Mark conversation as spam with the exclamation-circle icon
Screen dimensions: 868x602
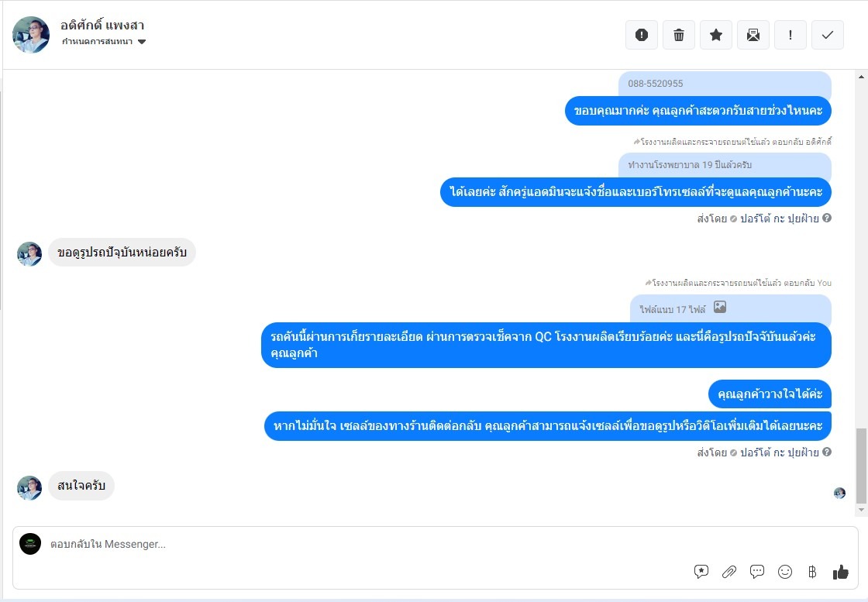[x=641, y=35]
